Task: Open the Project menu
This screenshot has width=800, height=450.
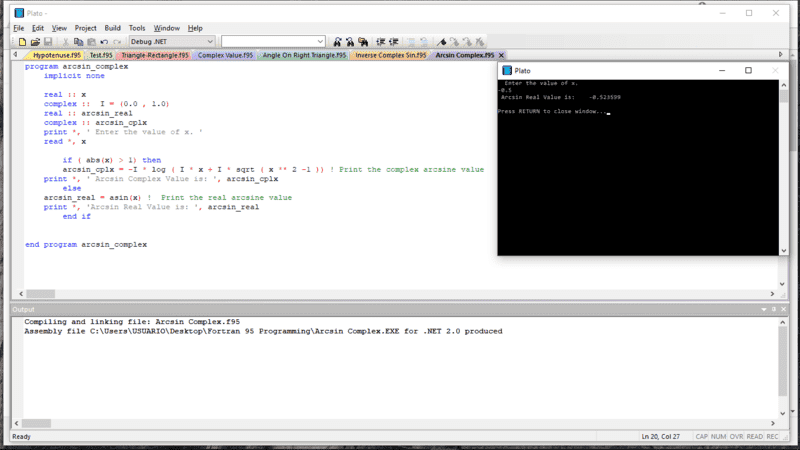Action: [x=86, y=28]
